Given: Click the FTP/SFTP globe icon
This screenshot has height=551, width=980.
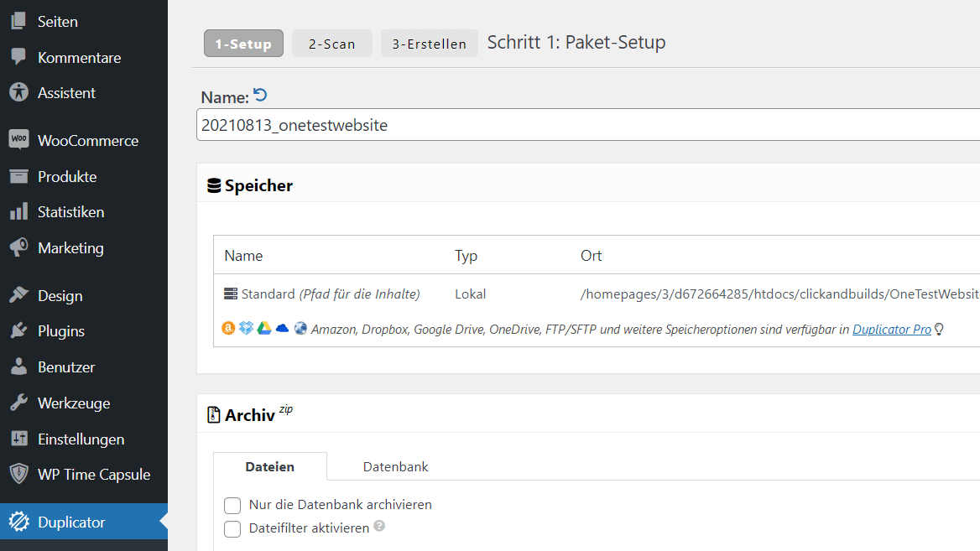Looking at the screenshot, I should 300,328.
